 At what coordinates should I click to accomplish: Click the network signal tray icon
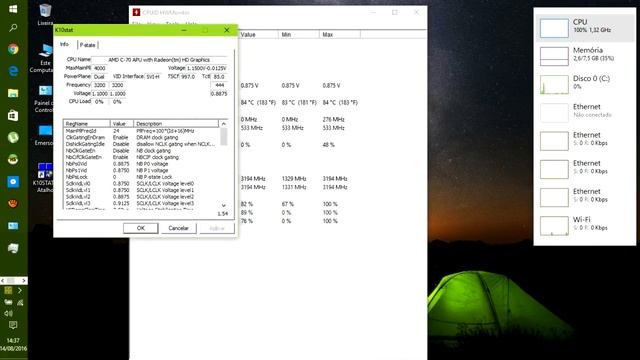tap(20, 302)
